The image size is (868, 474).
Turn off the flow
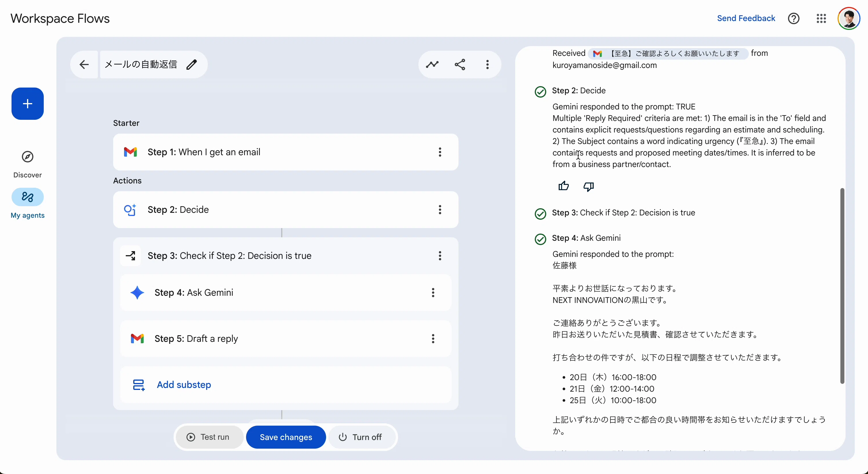[x=362, y=437]
